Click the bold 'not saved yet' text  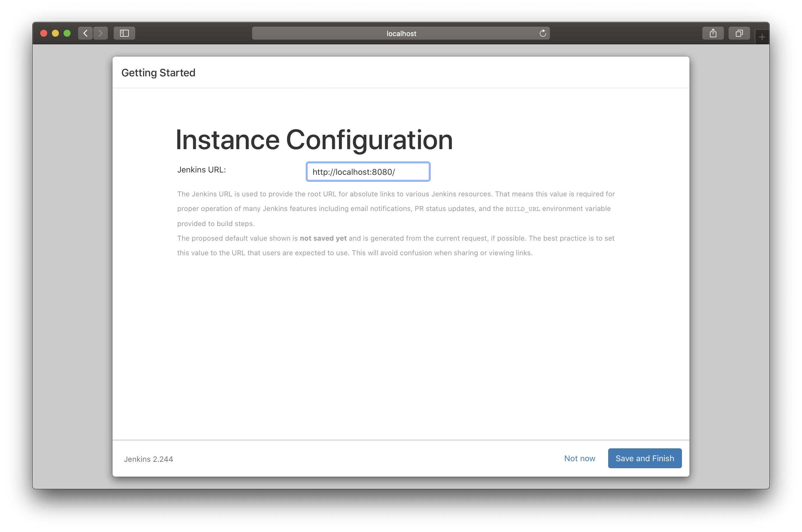tap(323, 238)
